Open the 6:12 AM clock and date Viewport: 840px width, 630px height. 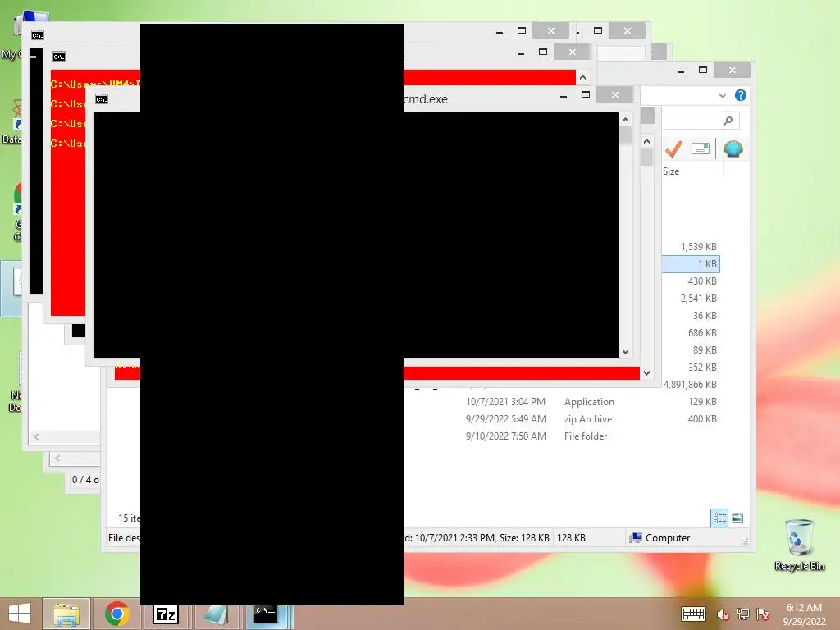click(804, 614)
